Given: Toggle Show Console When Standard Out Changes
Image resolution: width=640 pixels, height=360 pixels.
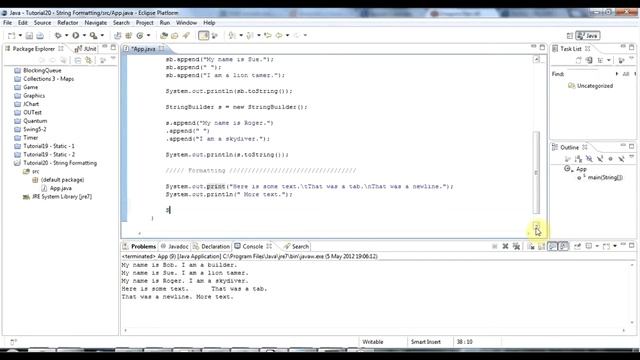Looking at the screenshot, I should (553, 246).
